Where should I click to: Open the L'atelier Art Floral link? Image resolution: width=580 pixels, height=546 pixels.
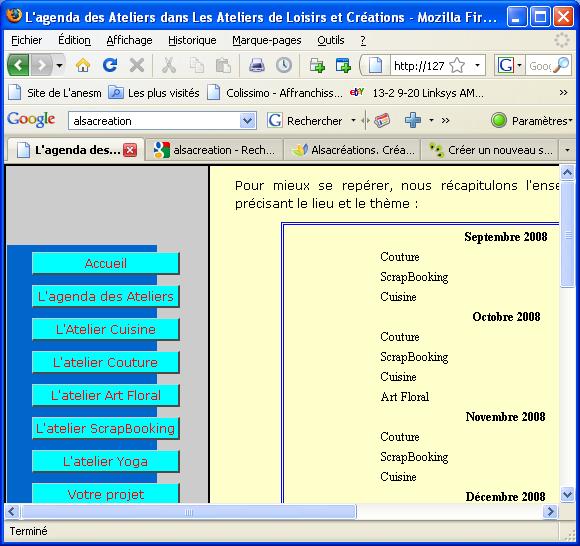tap(105, 395)
